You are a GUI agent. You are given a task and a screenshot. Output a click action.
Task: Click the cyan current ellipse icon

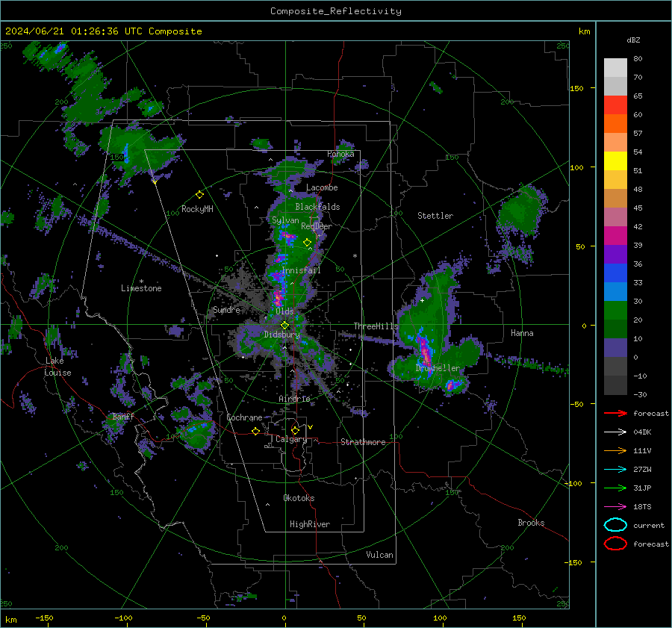615,525
